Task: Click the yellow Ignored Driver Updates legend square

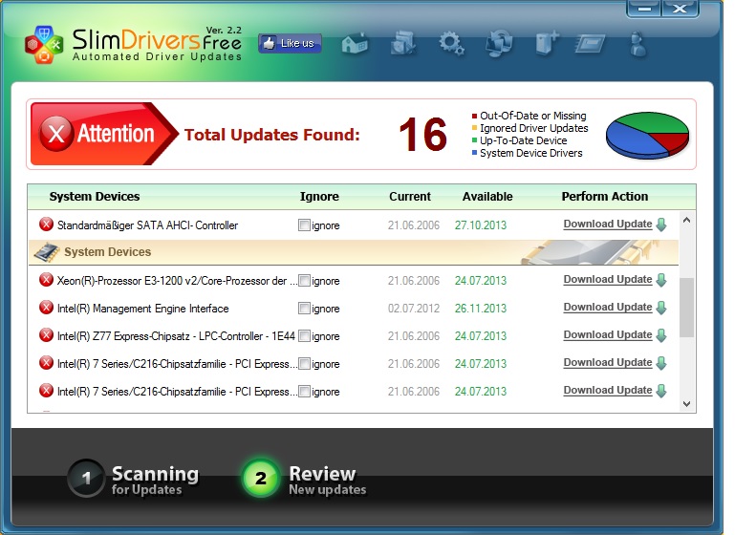Action: 474,128
